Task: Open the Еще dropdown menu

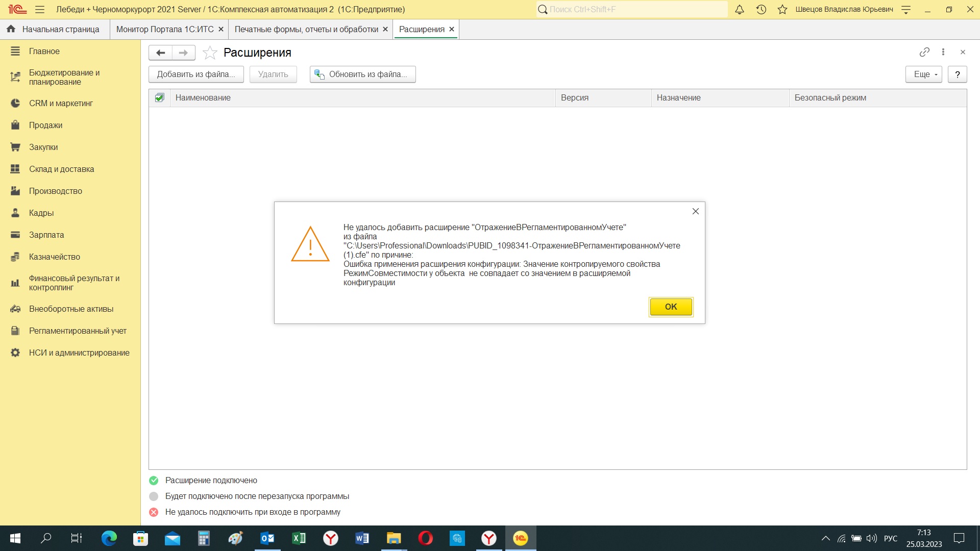Action: tap(924, 74)
